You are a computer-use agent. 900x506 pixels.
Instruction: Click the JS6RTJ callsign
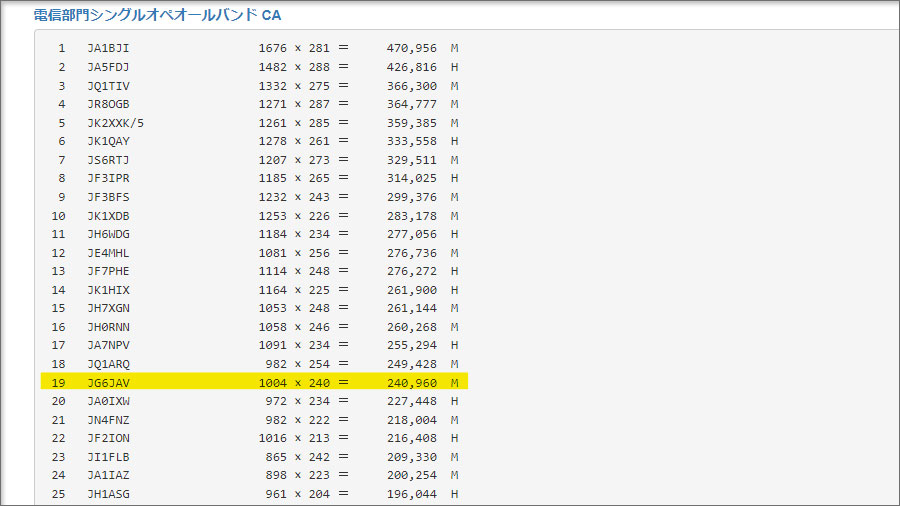coord(108,160)
